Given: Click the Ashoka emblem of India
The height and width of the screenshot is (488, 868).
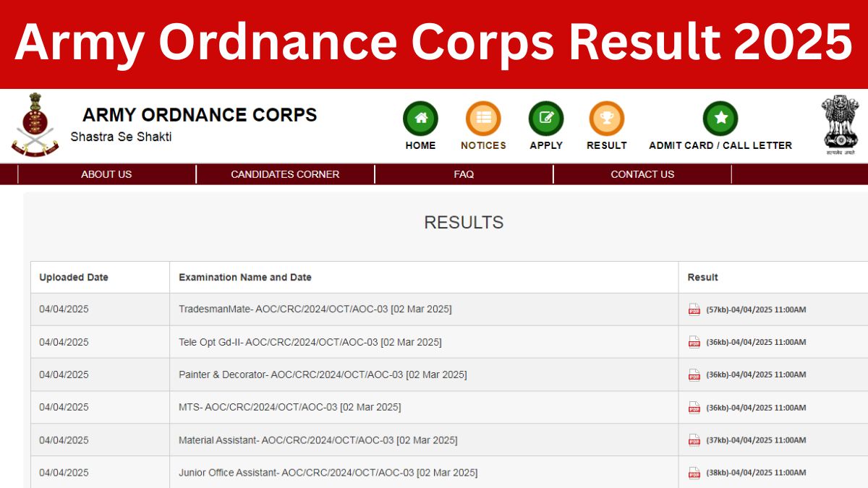Looking at the screenshot, I should pyautogui.click(x=841, y=125).
